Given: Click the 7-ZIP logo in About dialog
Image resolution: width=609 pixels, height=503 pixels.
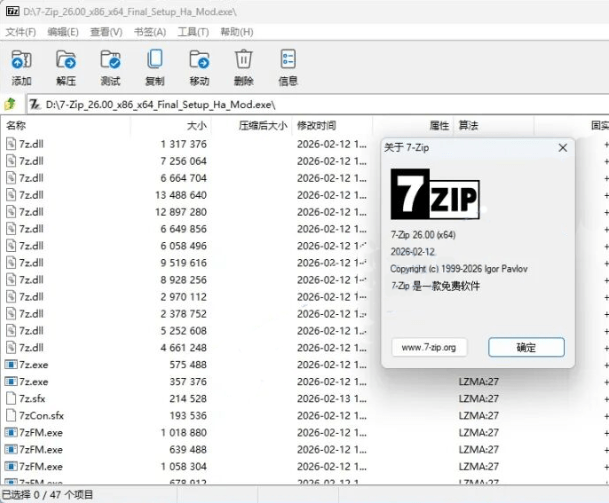Looking at the screenshot, I should [x=435, y=194].
